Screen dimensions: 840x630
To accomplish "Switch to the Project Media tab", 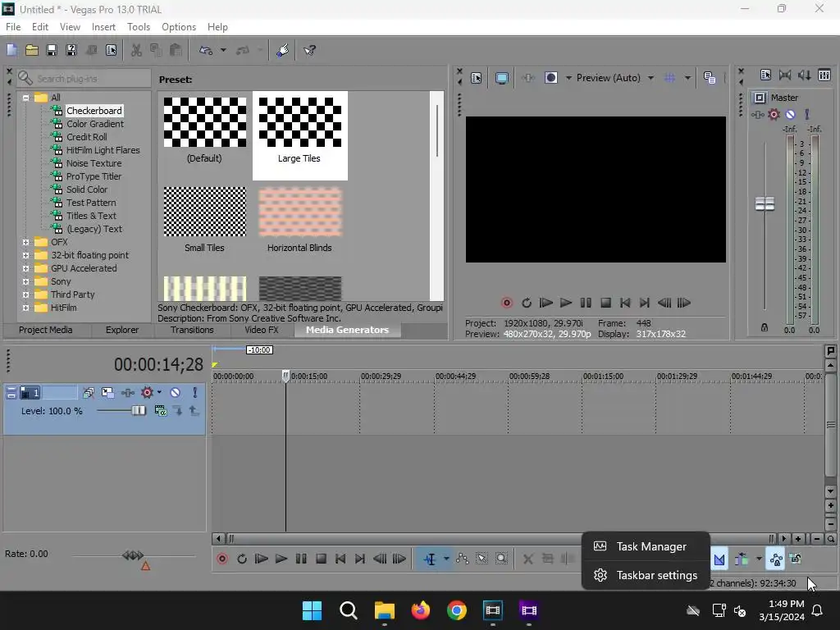I will coord(46,330).
